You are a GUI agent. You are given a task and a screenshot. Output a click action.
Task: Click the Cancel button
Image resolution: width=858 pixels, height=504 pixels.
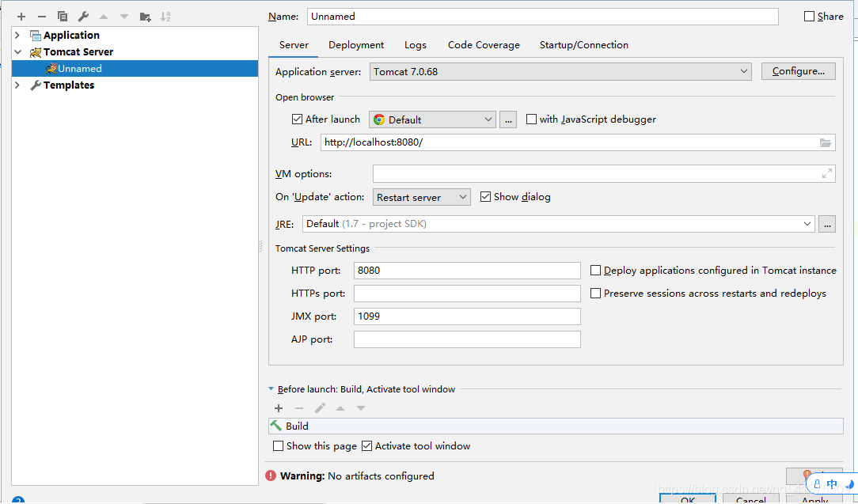(750, 498)
